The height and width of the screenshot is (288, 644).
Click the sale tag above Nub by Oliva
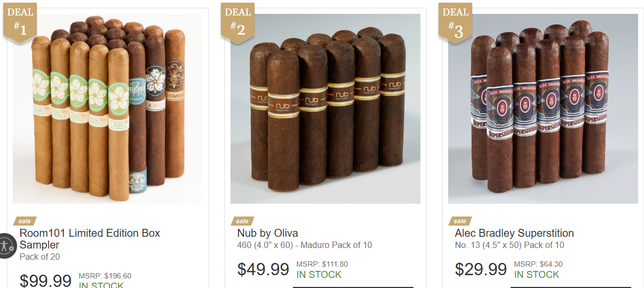point(242,221)
